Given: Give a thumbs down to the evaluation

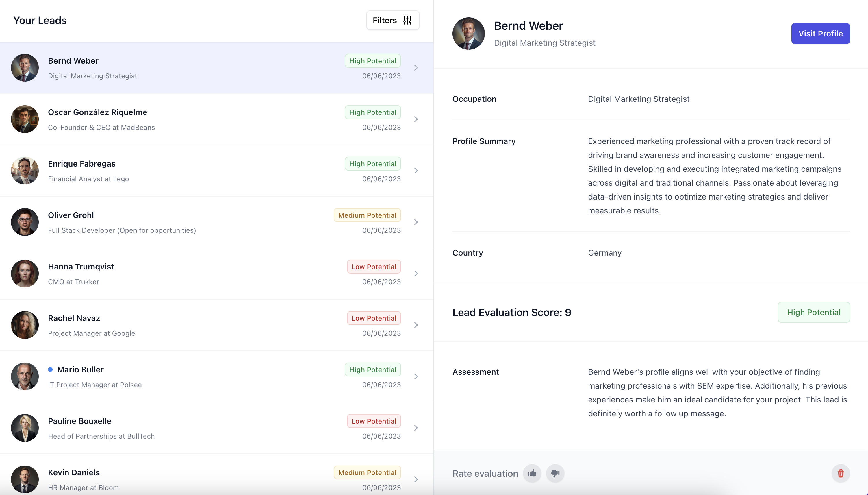Looking at the screenshot, I should (x=555, y=473).
